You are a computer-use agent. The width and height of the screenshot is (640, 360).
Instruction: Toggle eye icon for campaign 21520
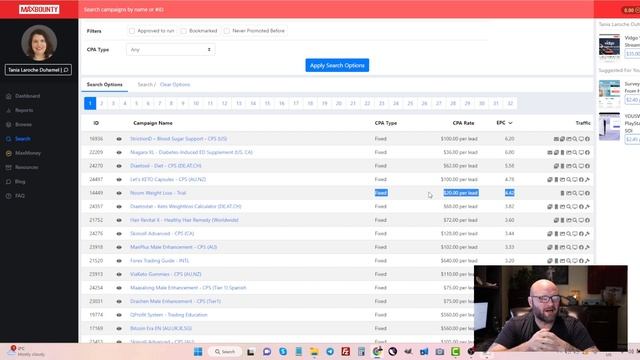[x=119, y=261]
